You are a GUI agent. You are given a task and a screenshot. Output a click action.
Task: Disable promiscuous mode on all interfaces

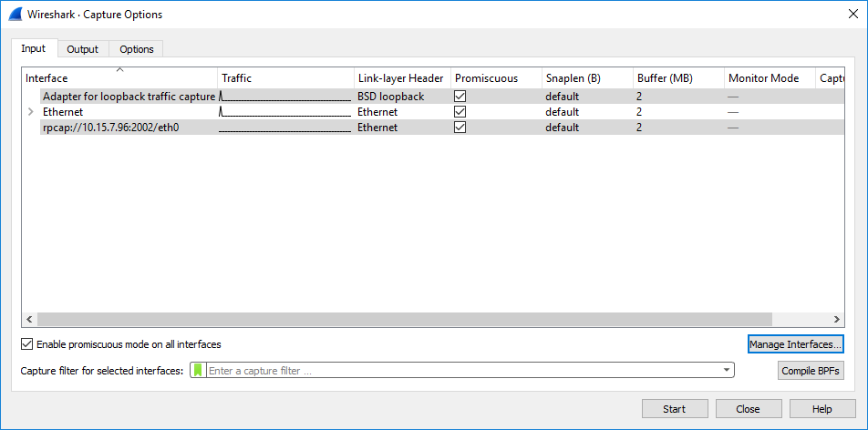[x=27, y=344]
